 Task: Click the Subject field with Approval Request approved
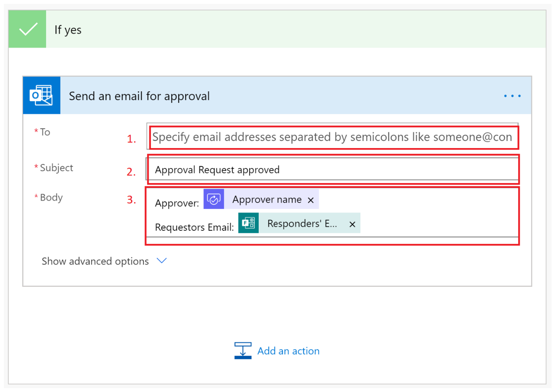(x=333, y=169)
